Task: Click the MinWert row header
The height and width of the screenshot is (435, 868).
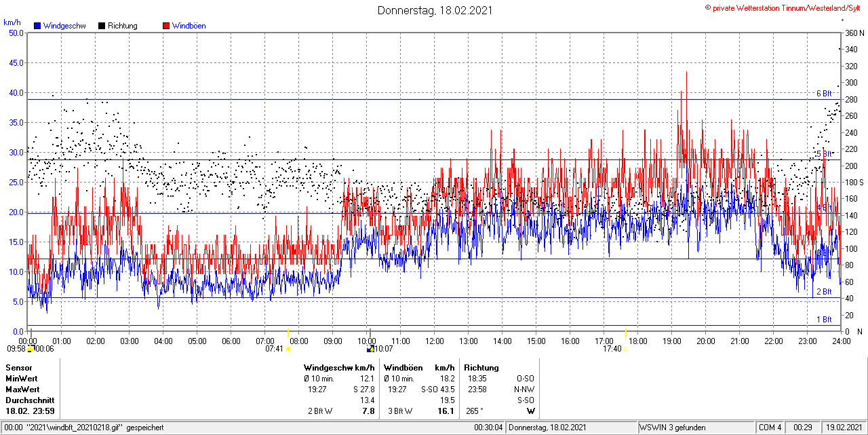Action: tap(22, 379)
